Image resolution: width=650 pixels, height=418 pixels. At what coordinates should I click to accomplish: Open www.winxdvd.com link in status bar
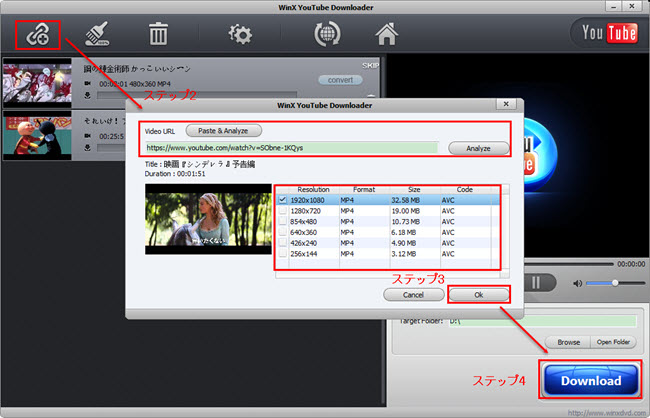click(x=606, y=413)
